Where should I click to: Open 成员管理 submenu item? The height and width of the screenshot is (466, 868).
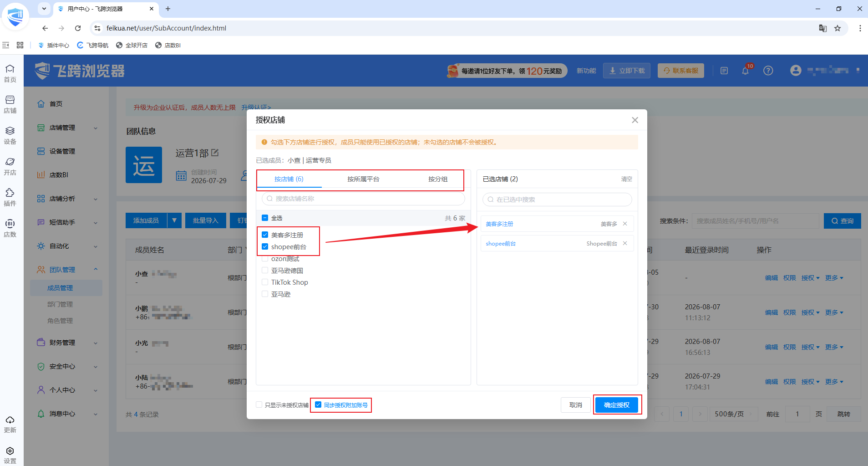(66, 288)
